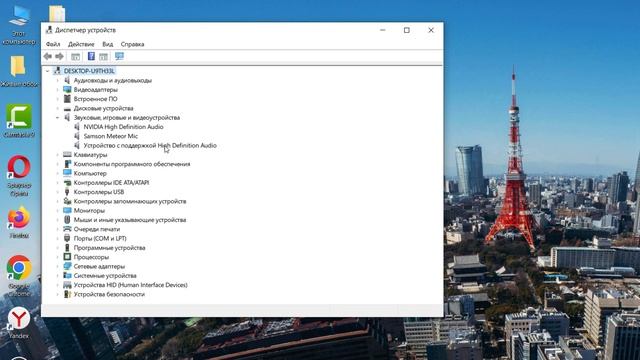
Task: Click the Аудиовходы и аудиовыходы speaker icon
Action: tap(67, 80)
